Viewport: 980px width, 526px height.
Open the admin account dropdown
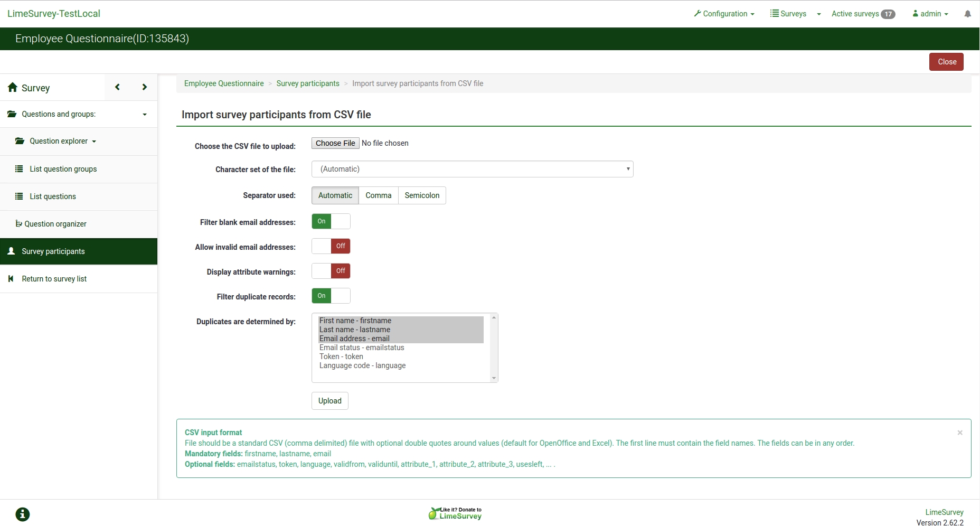tap(930, 14)
